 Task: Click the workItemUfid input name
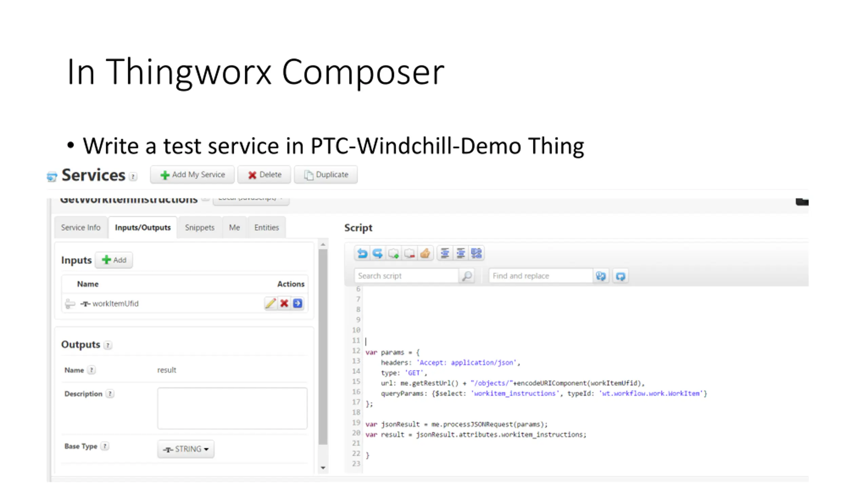115,304
